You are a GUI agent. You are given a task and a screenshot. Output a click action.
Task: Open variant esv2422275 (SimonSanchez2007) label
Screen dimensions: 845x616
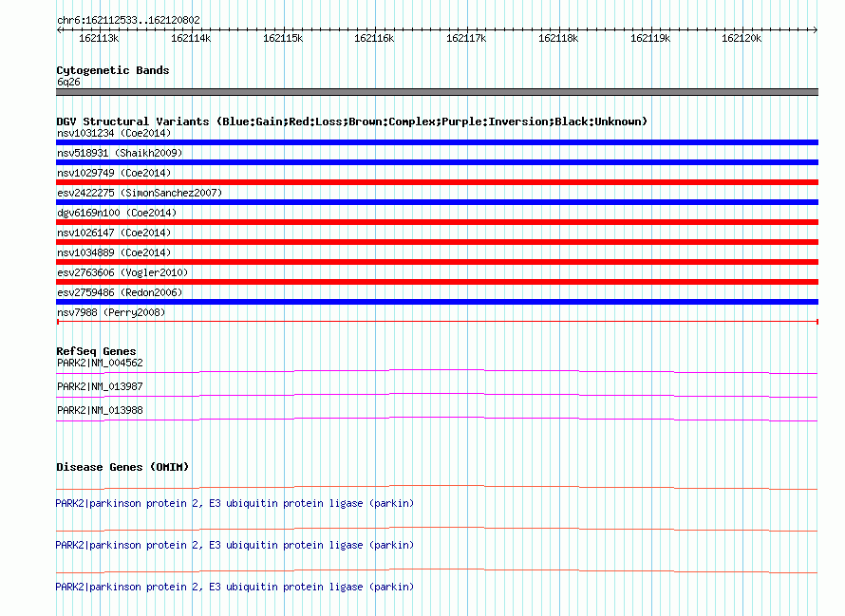(140, 193)
